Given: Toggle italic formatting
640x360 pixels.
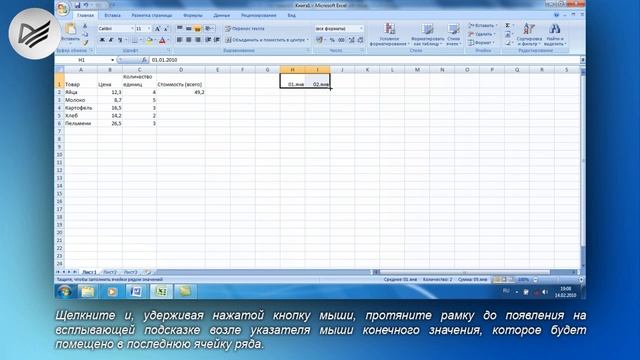Looking at the screenshot, I should coord(111,40).
